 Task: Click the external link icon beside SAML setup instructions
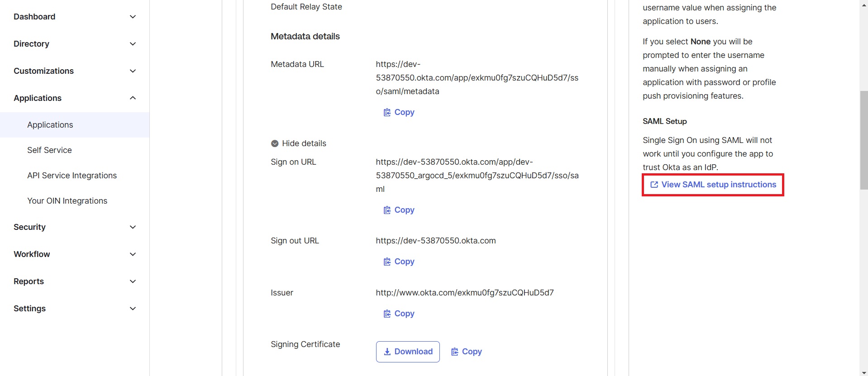coord(654,184)
